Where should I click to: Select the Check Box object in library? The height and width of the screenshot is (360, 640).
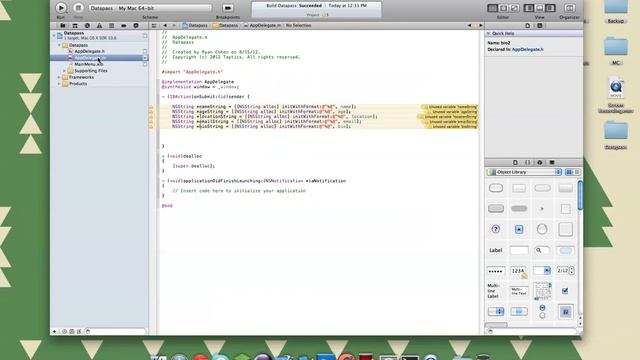click(565, 291)
